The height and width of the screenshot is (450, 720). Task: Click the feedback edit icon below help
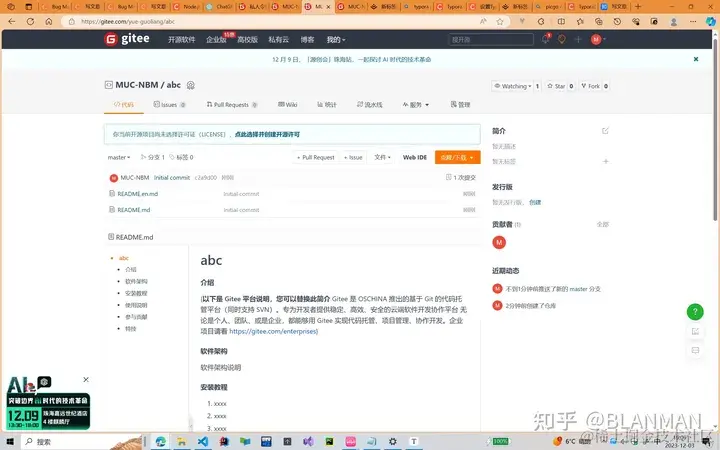695,332
